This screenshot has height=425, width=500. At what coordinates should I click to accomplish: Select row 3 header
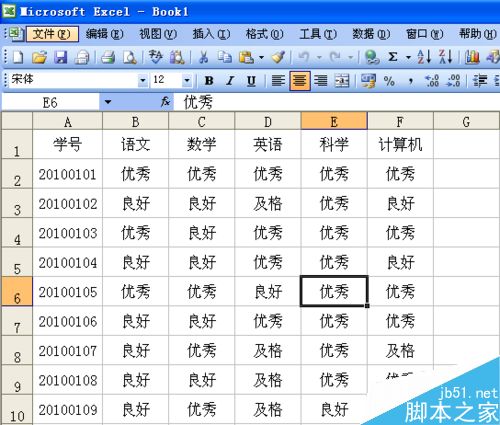(x=17, y=203)
